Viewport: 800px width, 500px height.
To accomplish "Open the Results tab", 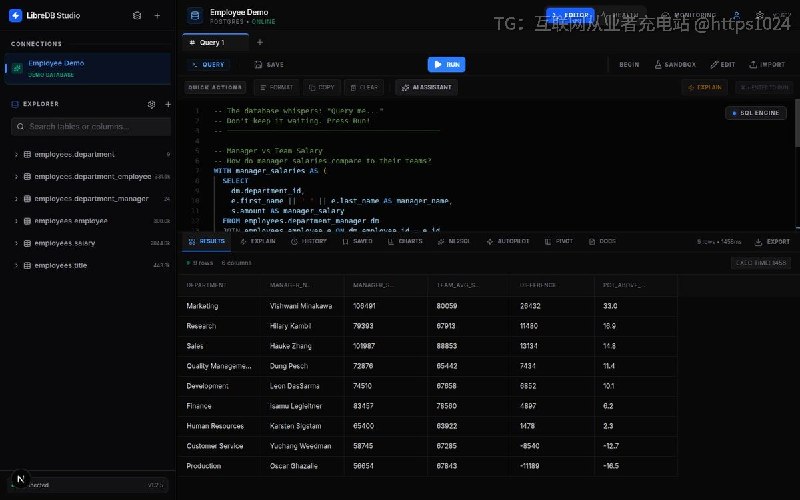I will 207,241.
